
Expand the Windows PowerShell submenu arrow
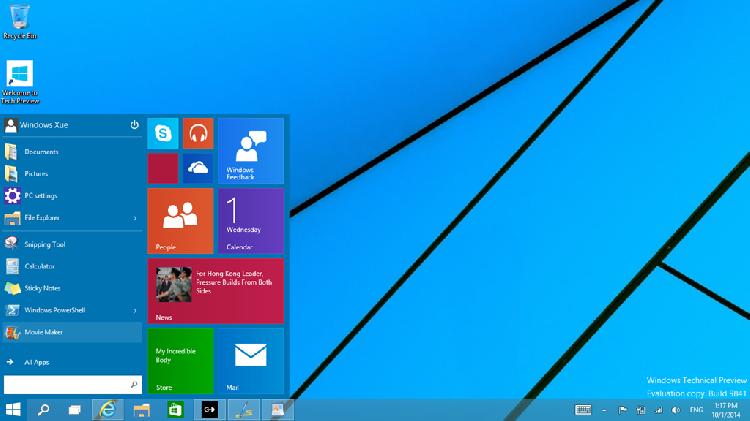(x=135, y=311)
